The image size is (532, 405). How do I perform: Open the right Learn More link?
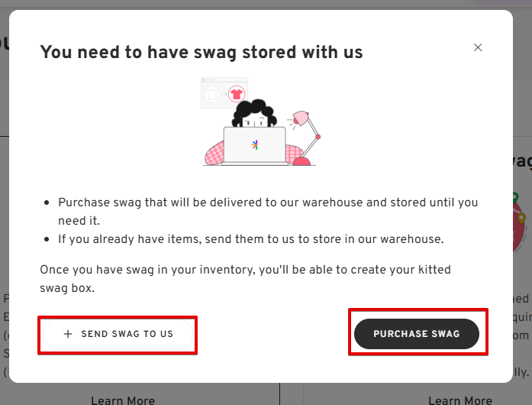(460, 400)
